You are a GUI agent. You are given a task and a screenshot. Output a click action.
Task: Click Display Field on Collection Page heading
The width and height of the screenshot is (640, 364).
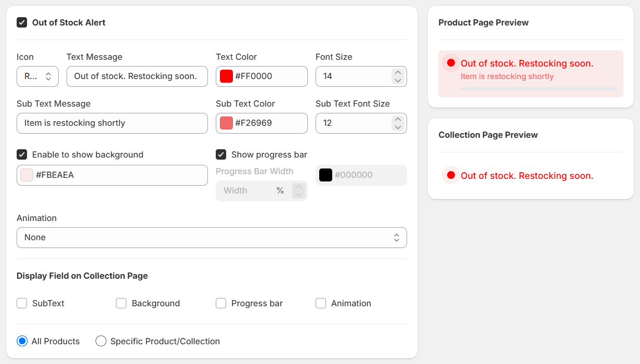click(82, 276)
